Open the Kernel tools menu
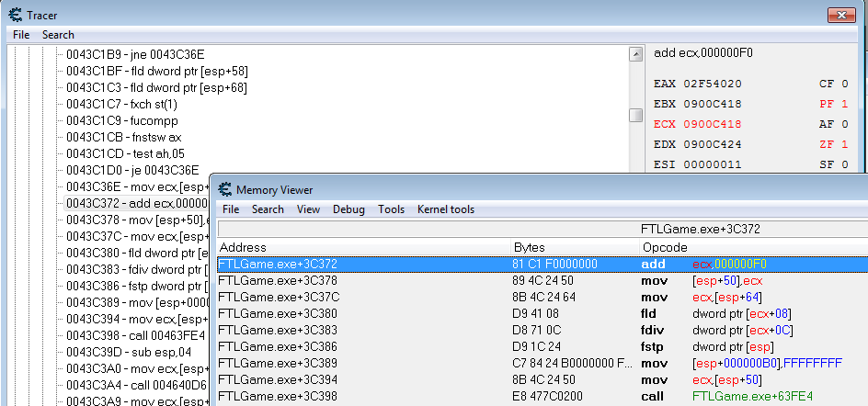868x406 pixels. tap(446, 209)
